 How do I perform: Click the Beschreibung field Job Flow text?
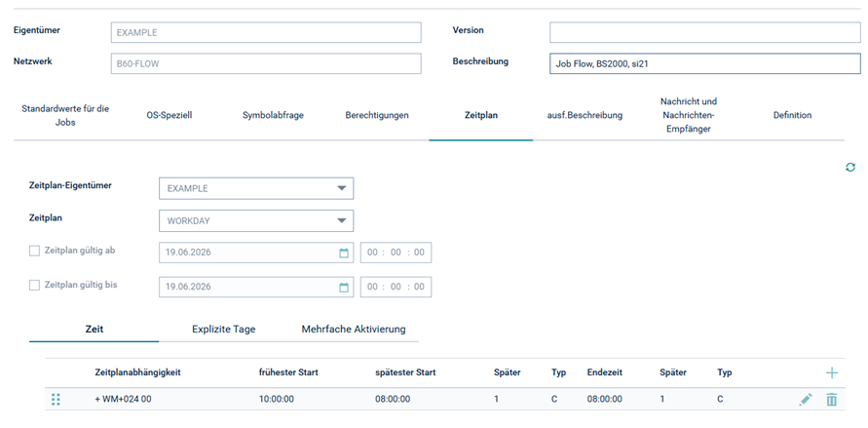tap(705, 63)
